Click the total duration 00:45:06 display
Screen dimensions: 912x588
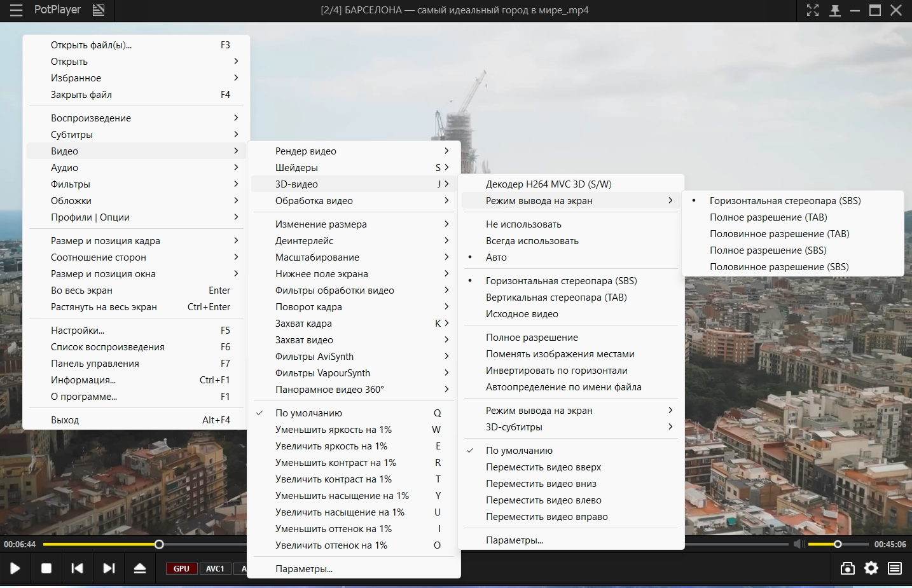pyautogui.click(x=890, y=544)
